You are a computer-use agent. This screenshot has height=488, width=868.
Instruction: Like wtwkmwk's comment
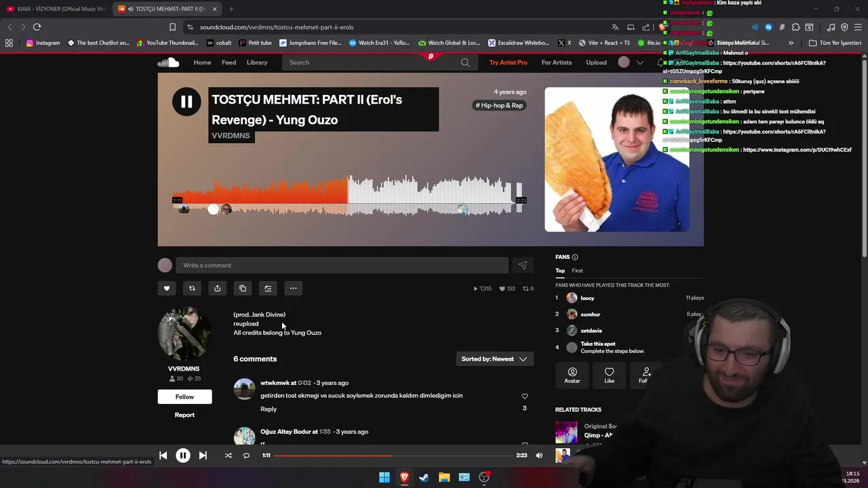pyautogui.click(x=524, y=396)
